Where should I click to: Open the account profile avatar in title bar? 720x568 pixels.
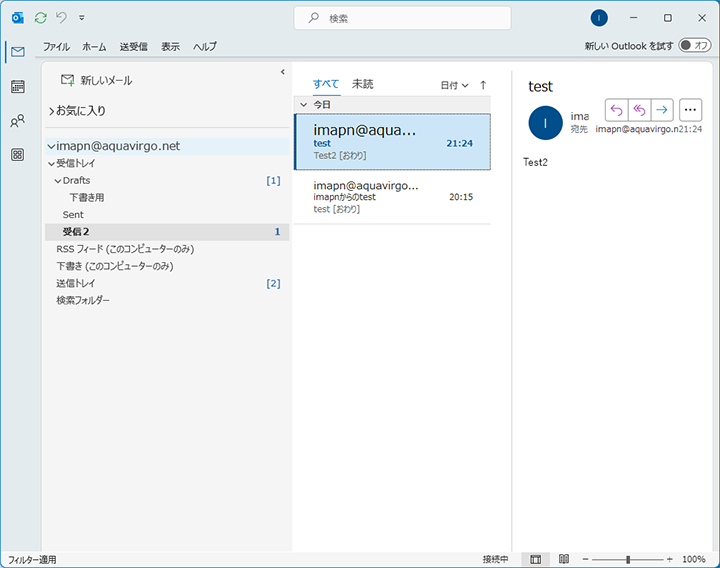599,18
